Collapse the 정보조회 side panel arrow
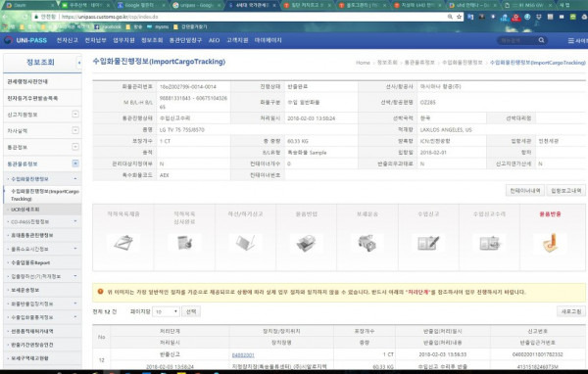The image size is (588, 374). 79,63
